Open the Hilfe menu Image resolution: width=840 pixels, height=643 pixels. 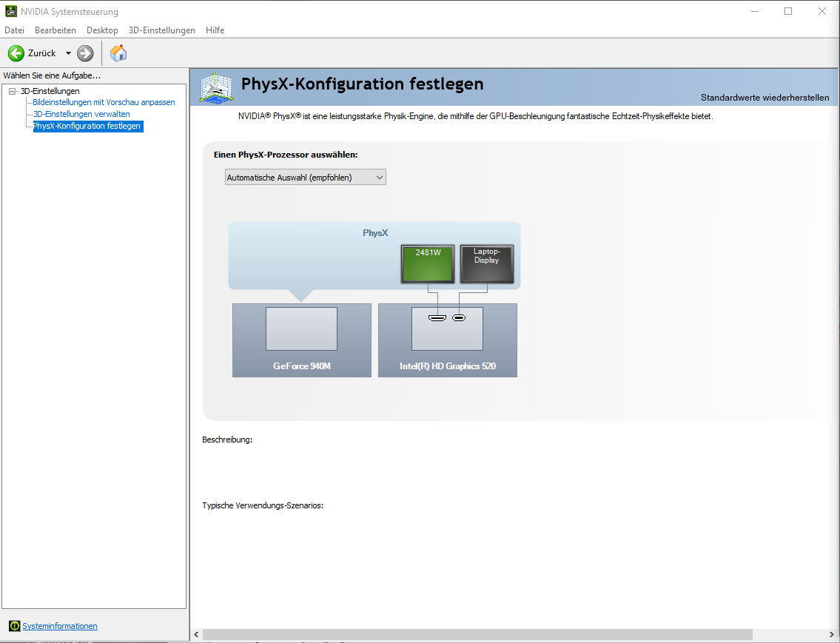215,30
